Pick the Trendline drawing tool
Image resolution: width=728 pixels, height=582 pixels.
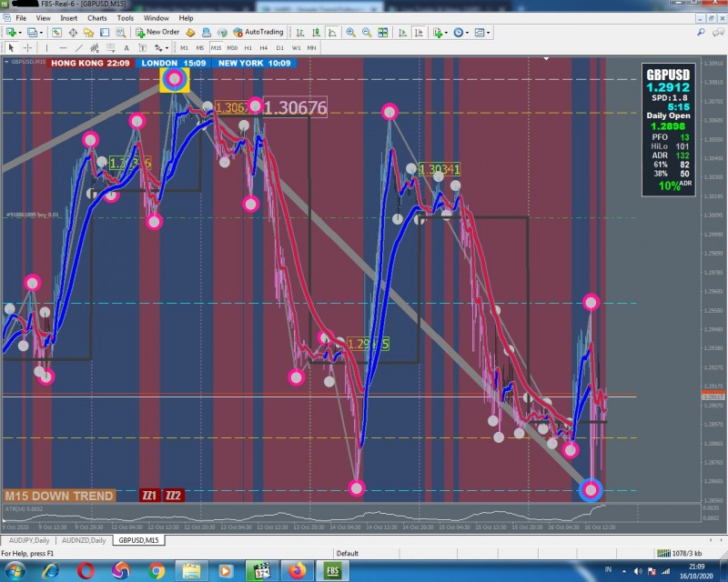[x=79, y=47]
